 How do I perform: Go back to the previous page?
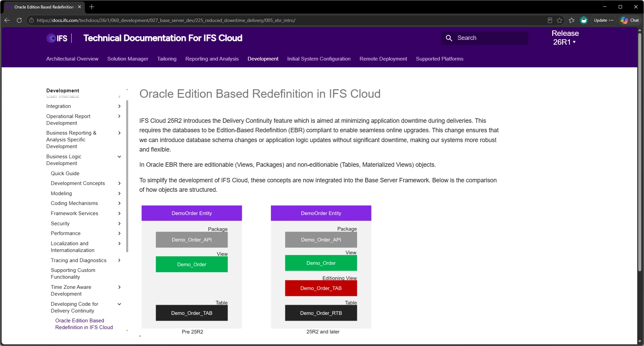click(x=7, y=20)
